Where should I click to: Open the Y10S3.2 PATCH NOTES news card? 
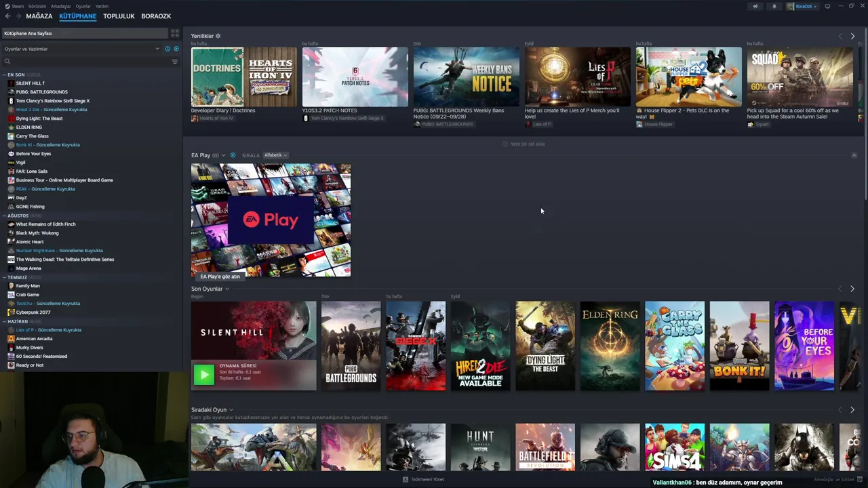355,77
